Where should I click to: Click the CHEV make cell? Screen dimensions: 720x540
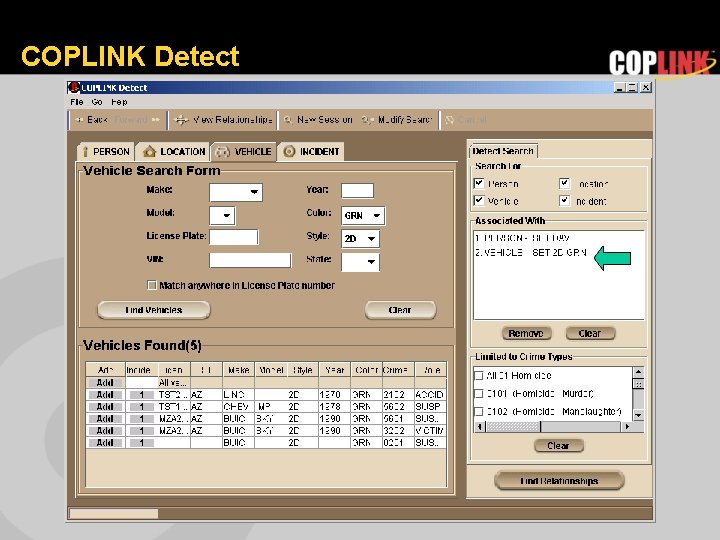[239, 406]
